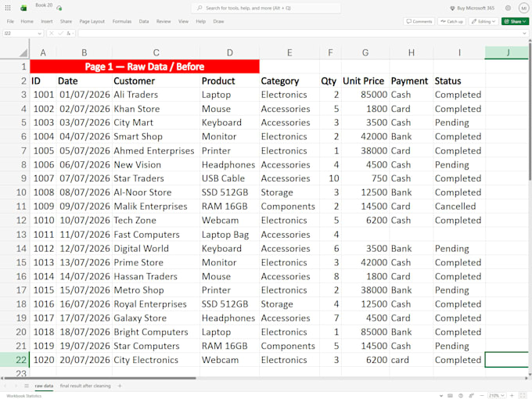
Task: Click the lowercase card payment cell
Action: [412, 360]
